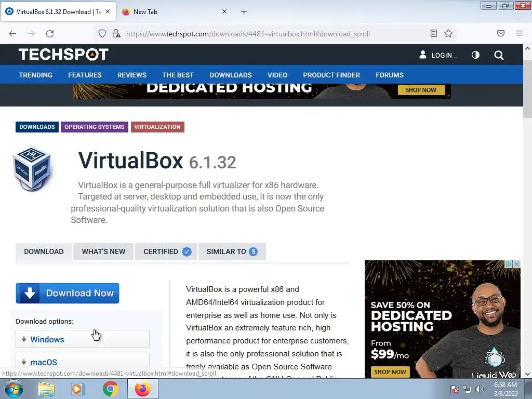
Task: Click the page scrollbar up arrow
Action: coord(527,48)
